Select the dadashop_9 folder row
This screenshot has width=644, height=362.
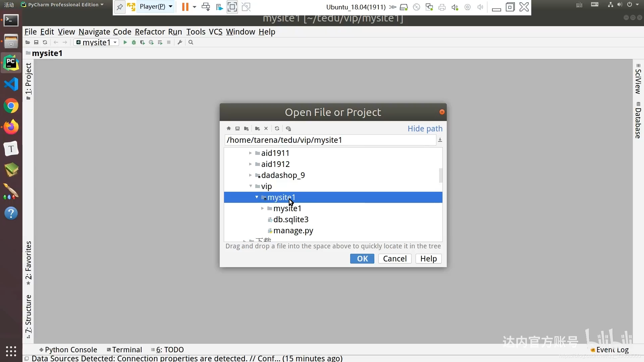pyautogui.click(x=333, y=175)
